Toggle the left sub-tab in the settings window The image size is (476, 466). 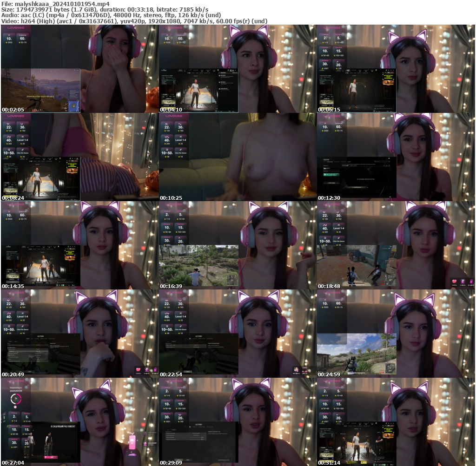[168, 430]
